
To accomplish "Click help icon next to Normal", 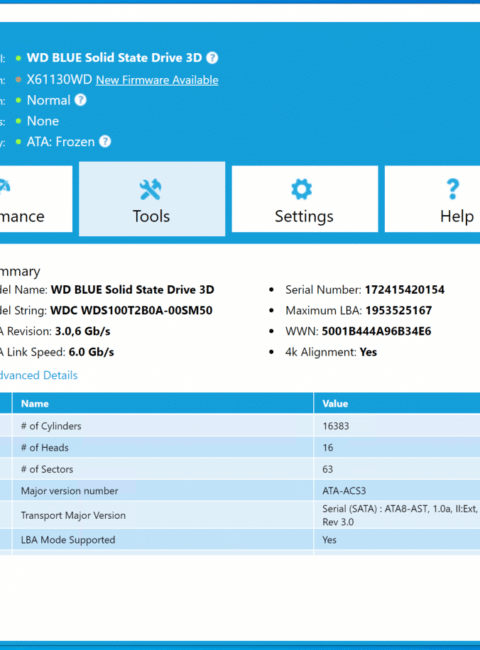I will click(80, 100).
